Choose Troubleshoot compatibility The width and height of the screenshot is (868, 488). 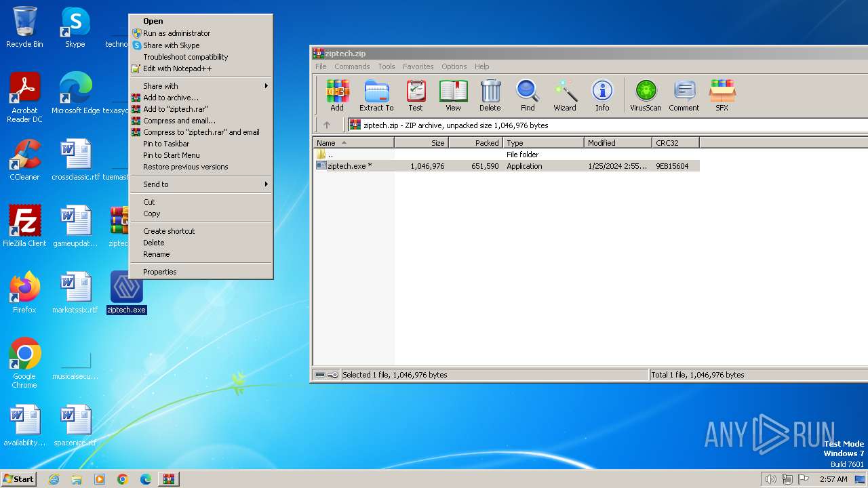(x=201, y=57)
